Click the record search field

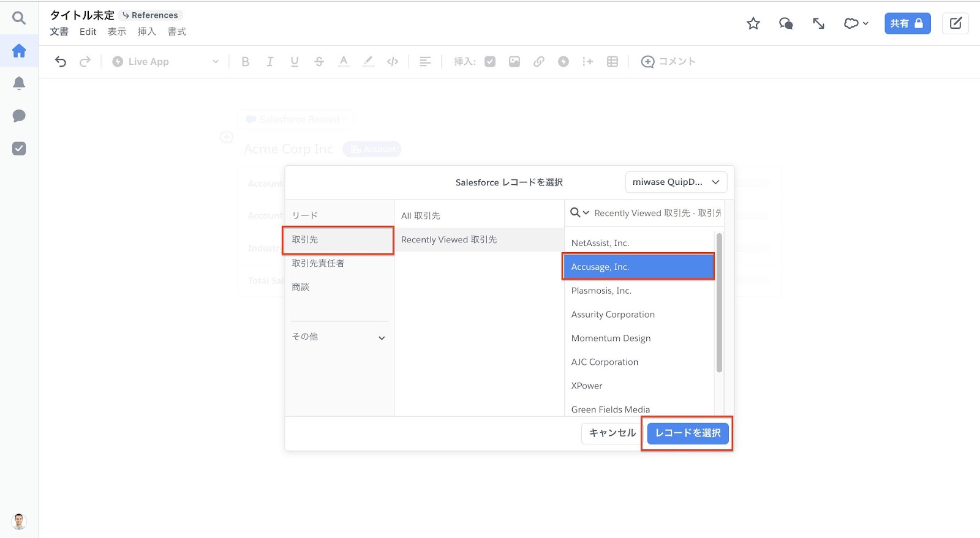[x=658, y=213]
